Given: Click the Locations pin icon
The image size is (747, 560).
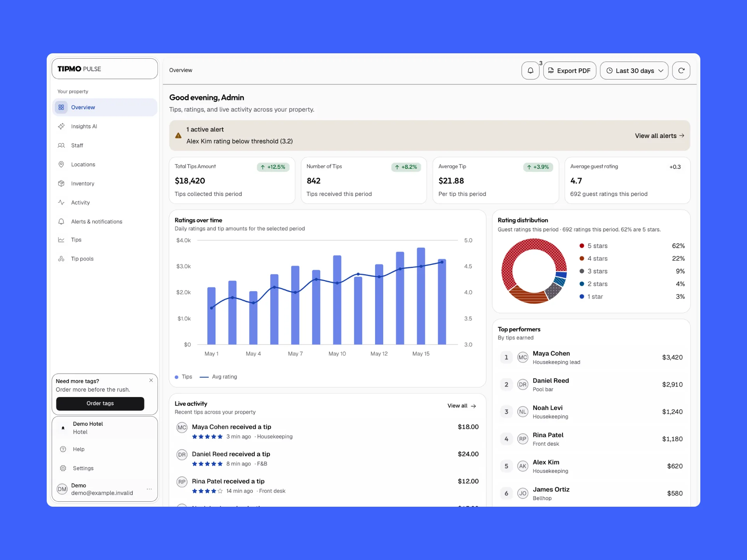Looking at the screenshot, I should point(61,164).
